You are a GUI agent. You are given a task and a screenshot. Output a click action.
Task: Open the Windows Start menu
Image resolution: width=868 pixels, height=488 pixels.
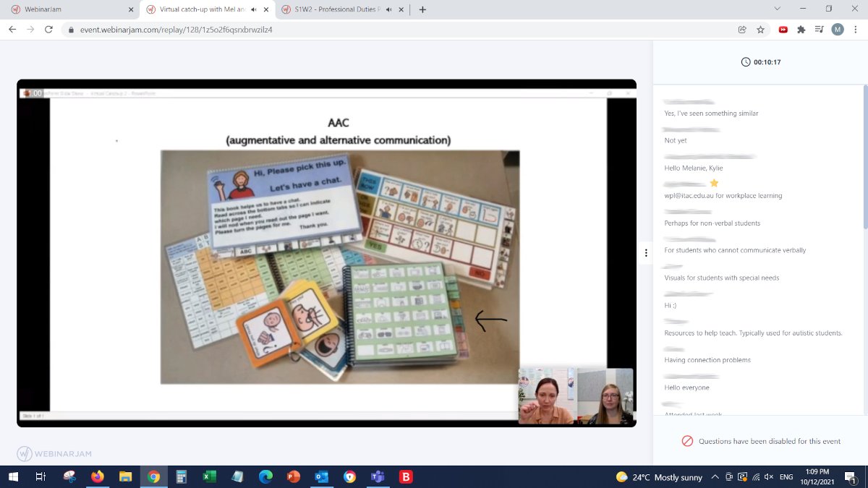(x=13, y=477)
